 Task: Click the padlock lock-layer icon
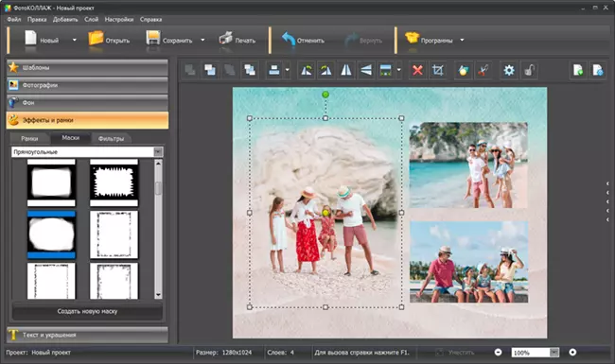529,71
